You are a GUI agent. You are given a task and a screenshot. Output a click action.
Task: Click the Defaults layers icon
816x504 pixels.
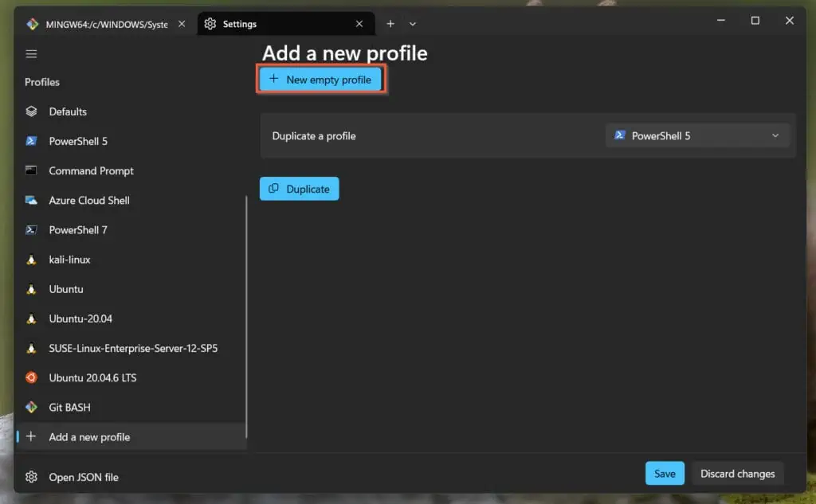coord(31,111)
